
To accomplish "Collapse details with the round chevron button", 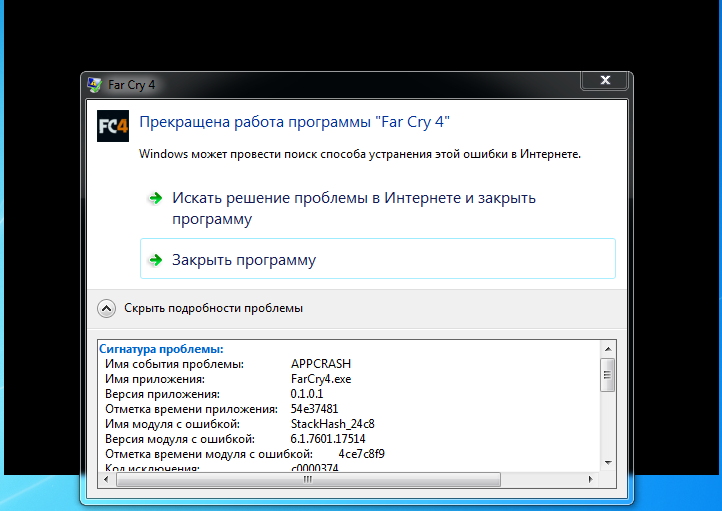I will pos(106,308).
